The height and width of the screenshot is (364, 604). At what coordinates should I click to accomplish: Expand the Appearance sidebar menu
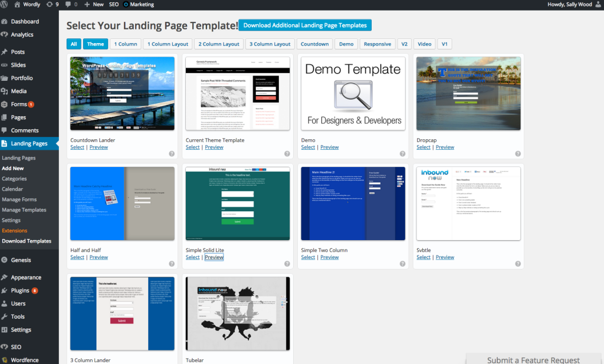(25, 277)
